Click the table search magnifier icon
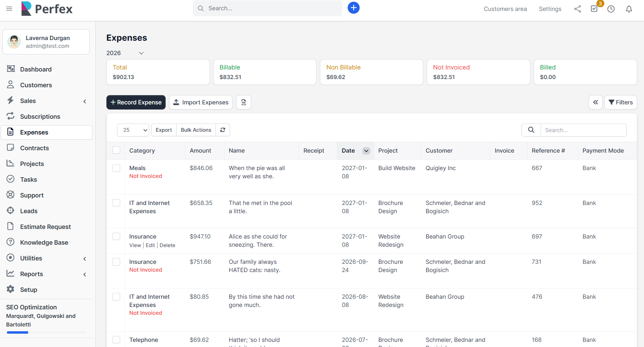This screenshot has width=644, height=347. [531, 130]
